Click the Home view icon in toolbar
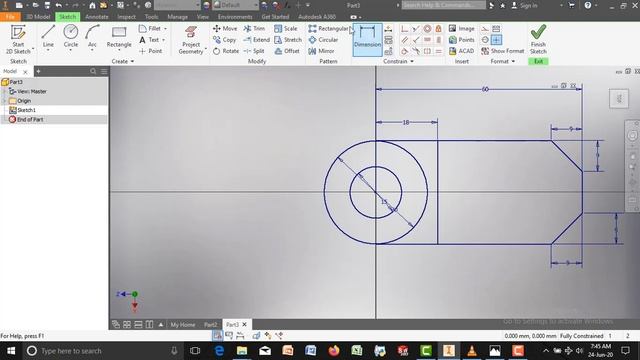This screenshot has height=360, width=640. 92,5
